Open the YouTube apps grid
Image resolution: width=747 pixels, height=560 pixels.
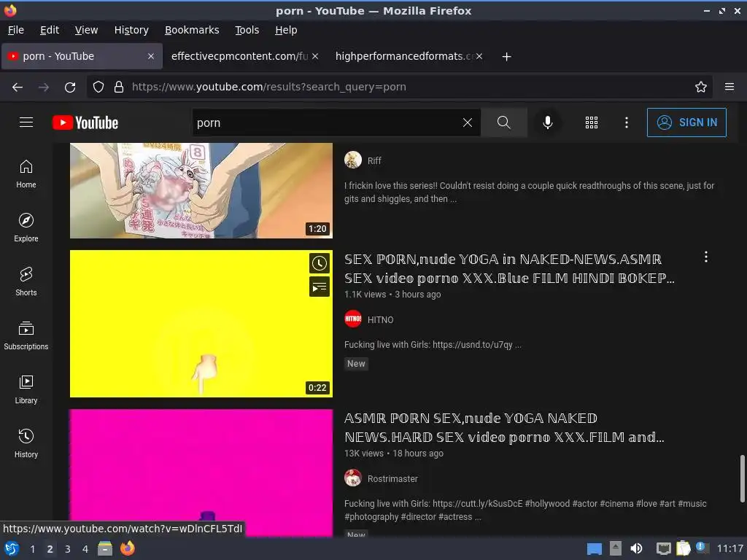coord(591,122)
